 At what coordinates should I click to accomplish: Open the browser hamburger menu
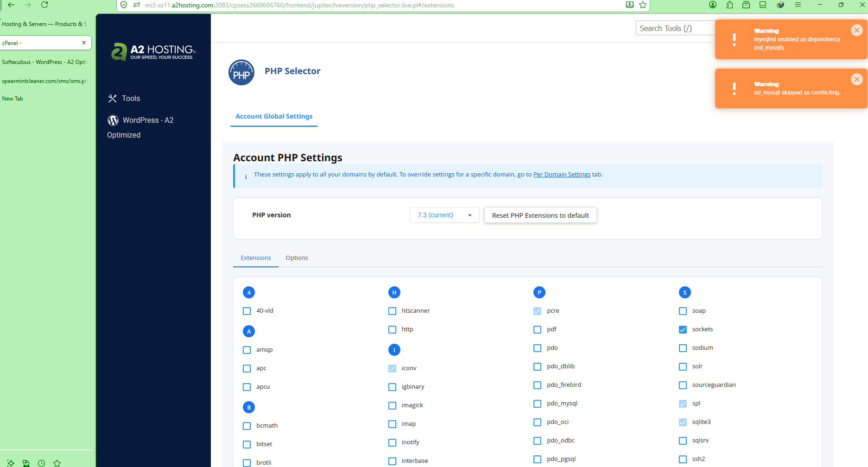point(798,5)
